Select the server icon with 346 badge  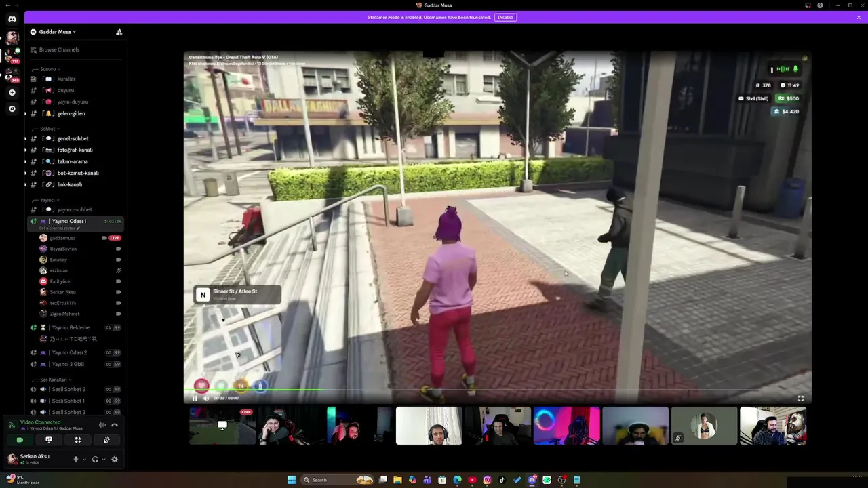[12, 74]
